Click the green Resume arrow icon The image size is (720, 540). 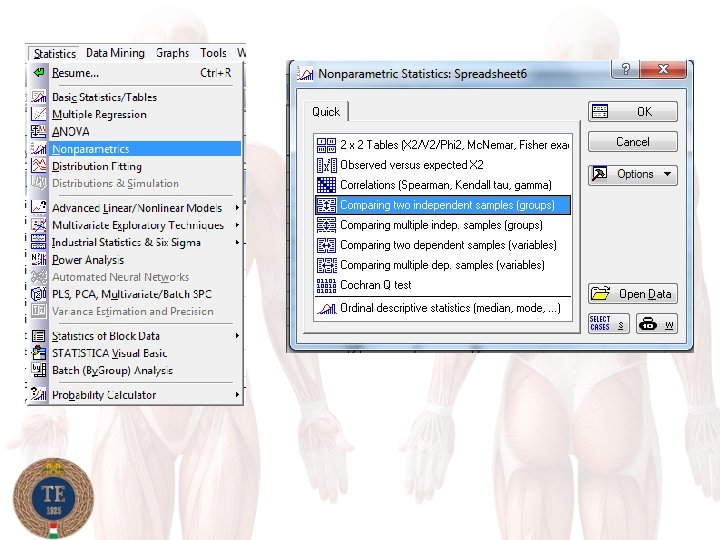pyautogui.click(x=39, y=73)
